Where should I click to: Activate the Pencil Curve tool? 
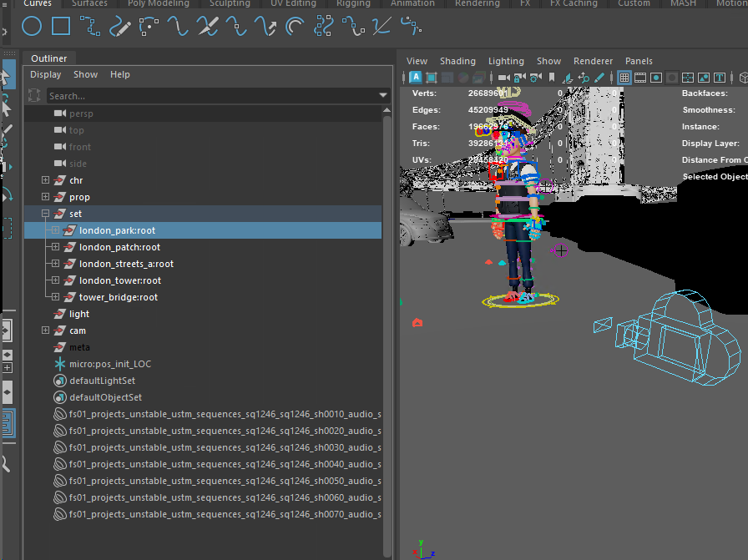[x=119, y=28]
